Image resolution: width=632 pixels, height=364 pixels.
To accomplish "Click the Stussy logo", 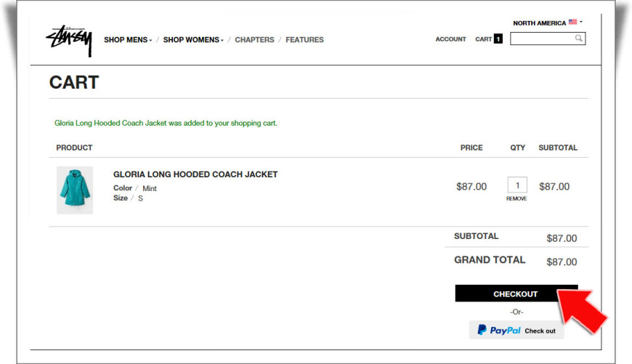I will point(69,41).
